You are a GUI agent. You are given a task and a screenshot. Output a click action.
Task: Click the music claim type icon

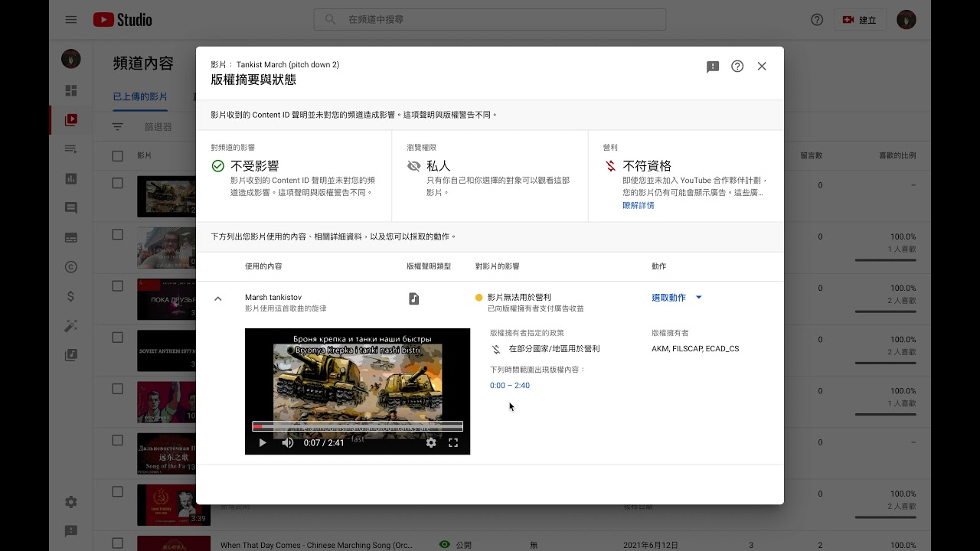coord(413,298)
